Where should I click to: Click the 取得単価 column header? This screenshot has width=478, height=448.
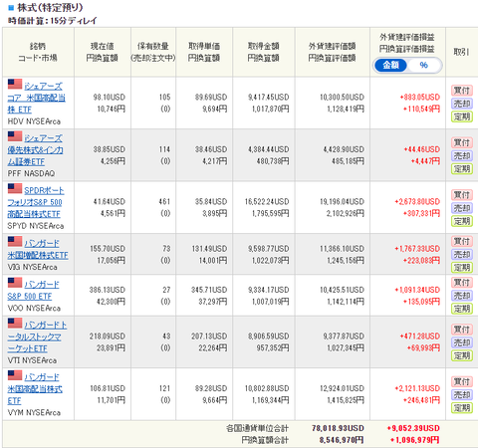tap(204, 52)
